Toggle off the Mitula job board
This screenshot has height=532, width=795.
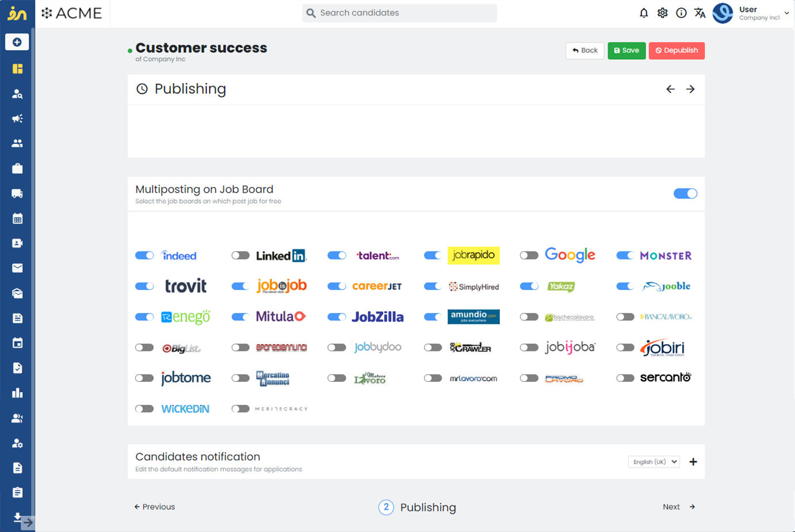coord(240,317)
